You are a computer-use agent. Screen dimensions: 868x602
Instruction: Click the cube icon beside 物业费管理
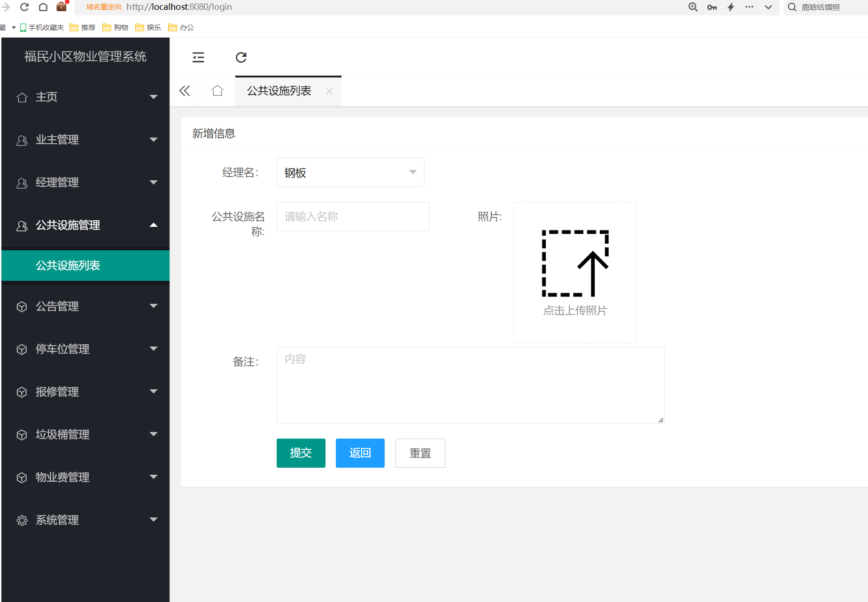pos(22,478)
